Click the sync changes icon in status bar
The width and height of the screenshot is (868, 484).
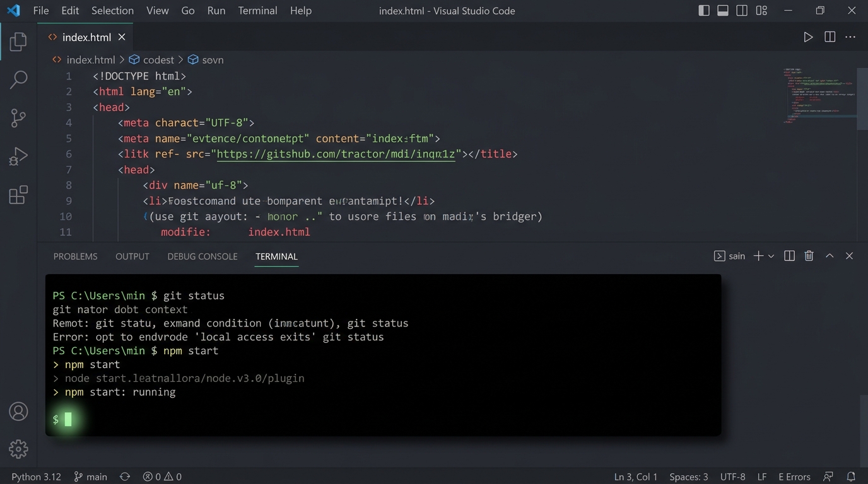pos(125,476)
